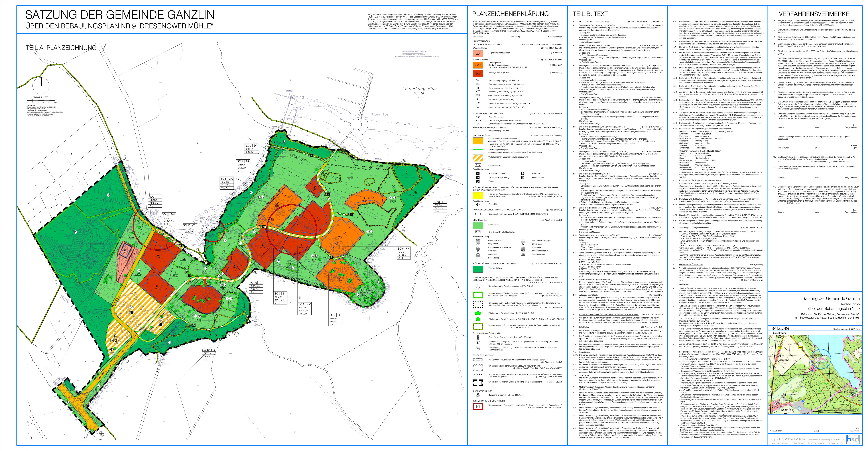Click the Parkplatz 'P' legend icon

pyautogui.click(x=523, y=174)
